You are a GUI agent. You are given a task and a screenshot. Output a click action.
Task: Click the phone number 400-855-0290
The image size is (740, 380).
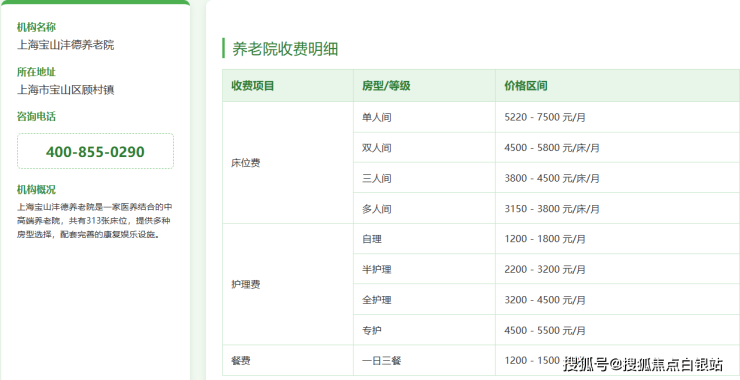coord(95,152)
